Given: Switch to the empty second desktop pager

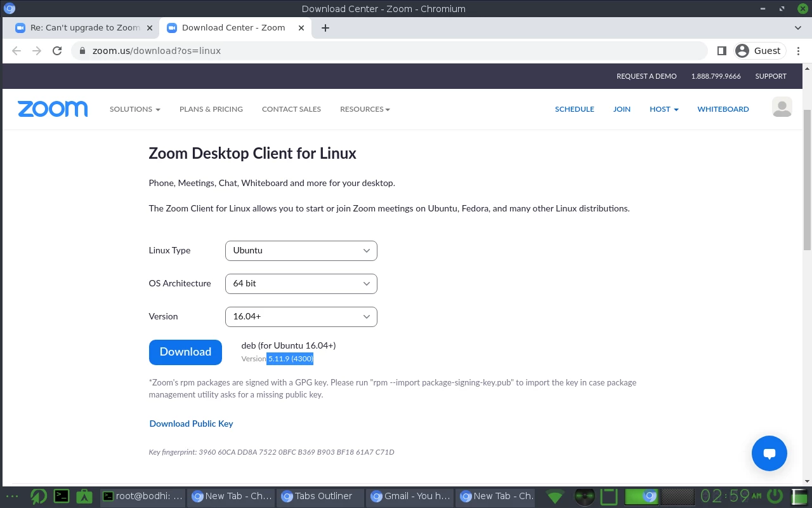Looking at the screenshot, I should pos(678,496).
